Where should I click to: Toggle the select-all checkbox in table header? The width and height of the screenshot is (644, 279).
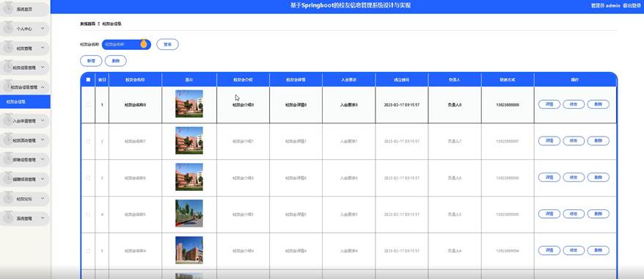tap(88, 80)
